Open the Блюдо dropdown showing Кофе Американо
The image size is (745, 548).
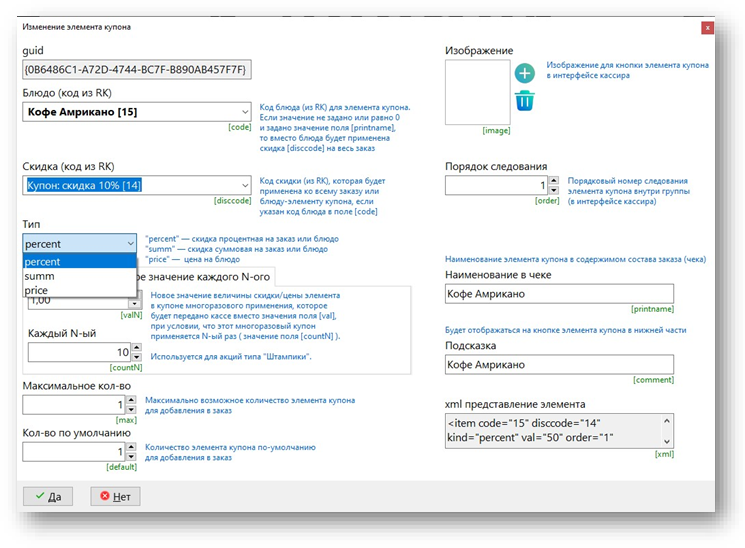tap(136, 112)
